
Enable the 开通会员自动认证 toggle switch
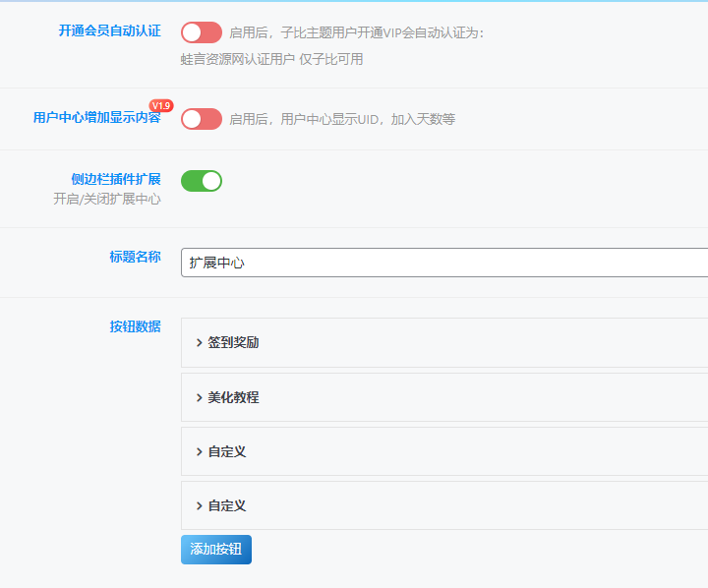click(202, 32)
